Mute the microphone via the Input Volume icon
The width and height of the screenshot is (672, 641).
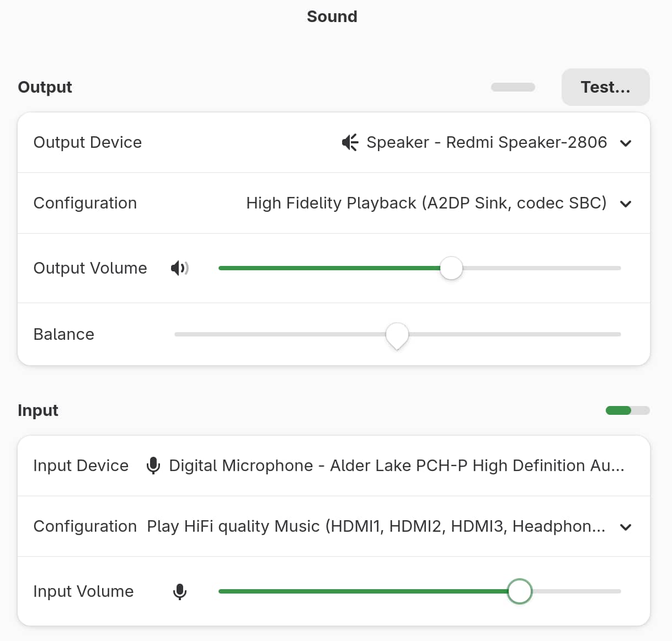click(x=180, y=591)
